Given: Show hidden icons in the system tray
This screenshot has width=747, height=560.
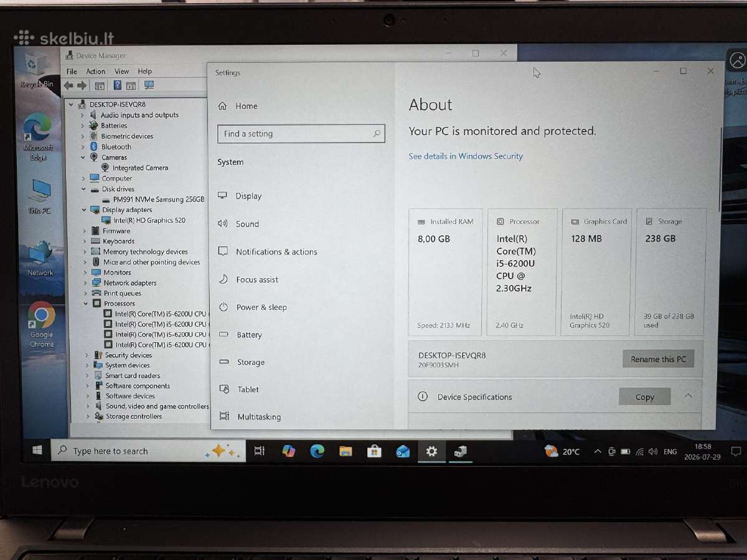Looking at the screenshot, I should click(x=598, y=451).
